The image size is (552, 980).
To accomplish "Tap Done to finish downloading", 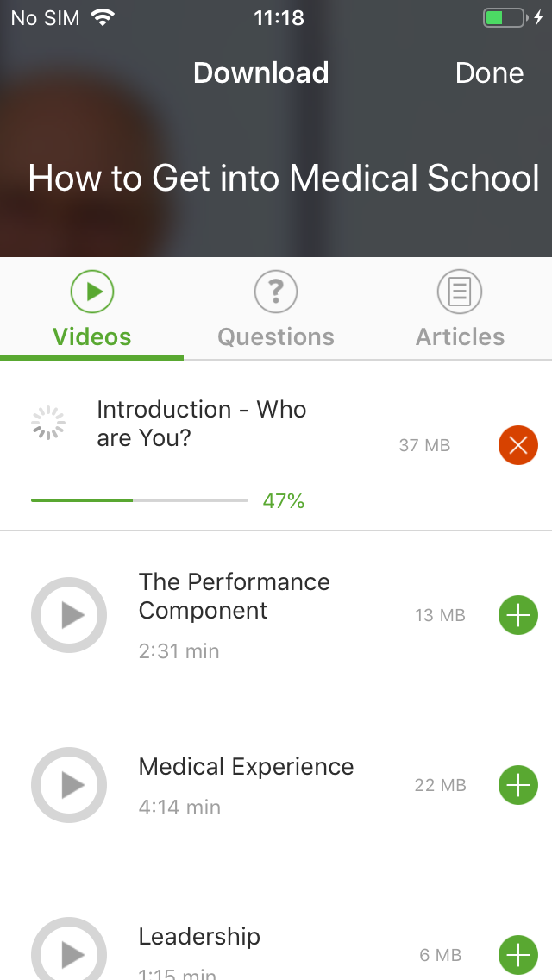I will 489,72.
